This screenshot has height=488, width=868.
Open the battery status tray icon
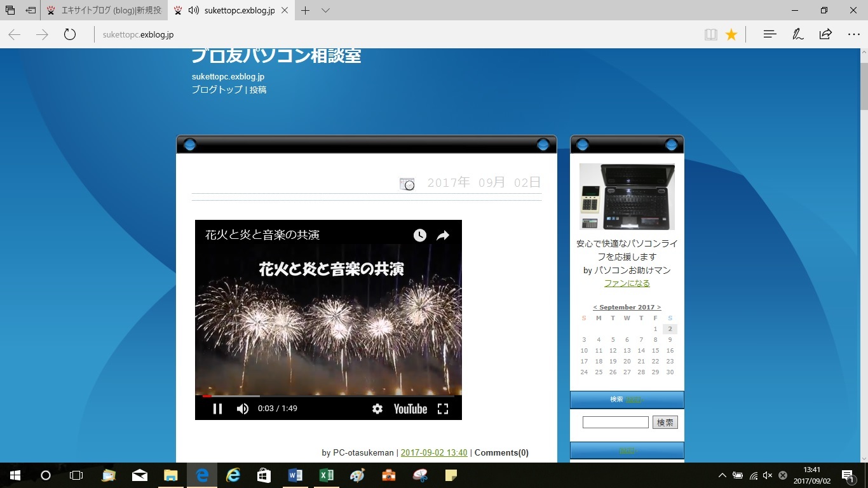point(738,475)
